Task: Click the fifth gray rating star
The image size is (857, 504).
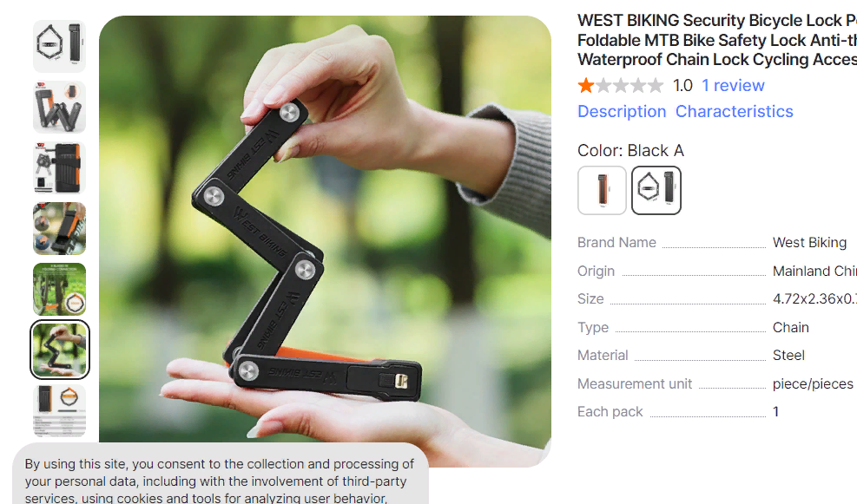Action: 656,85
